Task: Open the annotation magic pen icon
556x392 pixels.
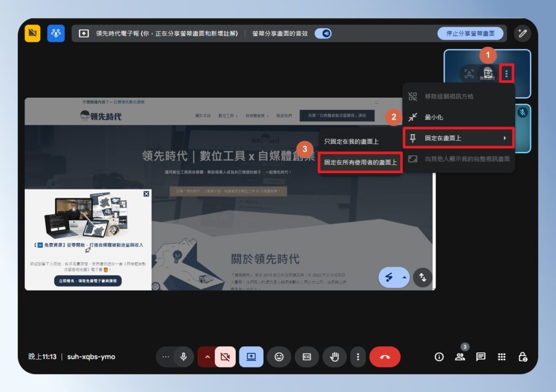Action: pos(522,33)
